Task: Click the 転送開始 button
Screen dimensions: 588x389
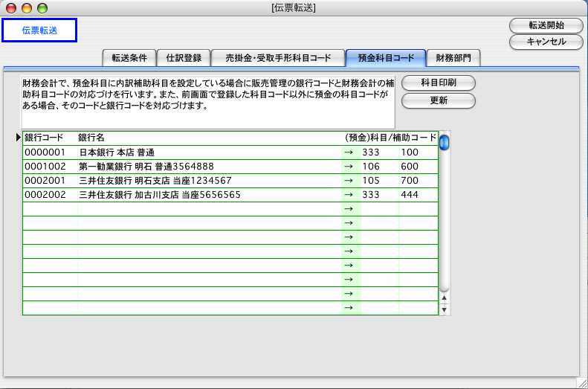Action: coord(546,25)
